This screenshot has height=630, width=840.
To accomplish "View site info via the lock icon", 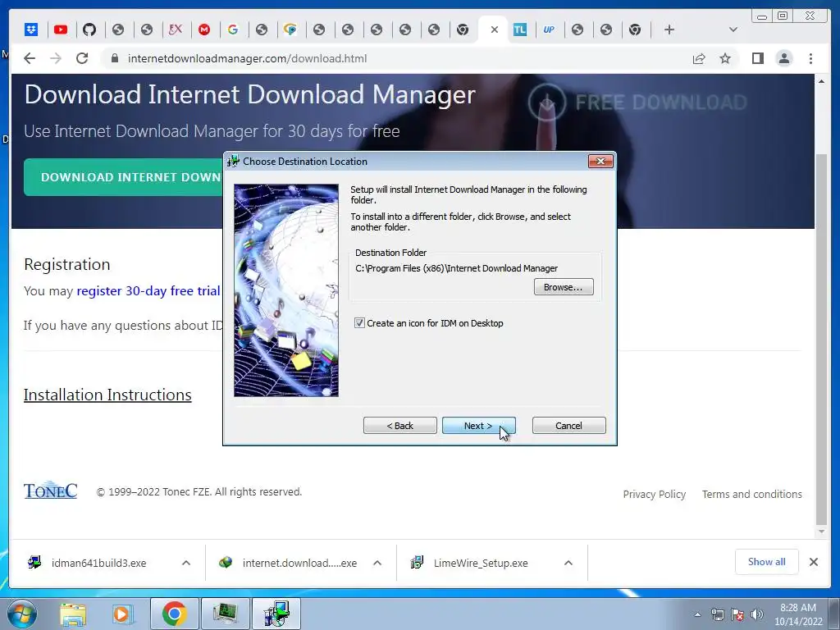I will [x=115, y=58].
